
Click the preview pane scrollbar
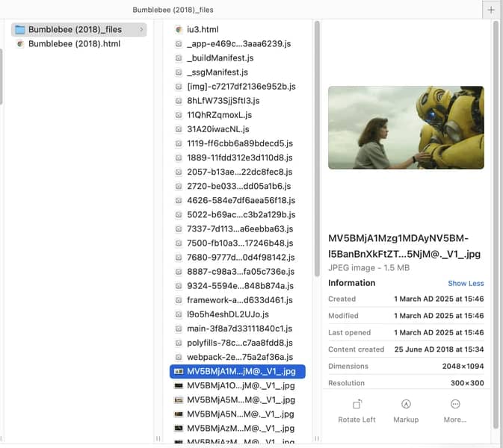pos(496,224)
